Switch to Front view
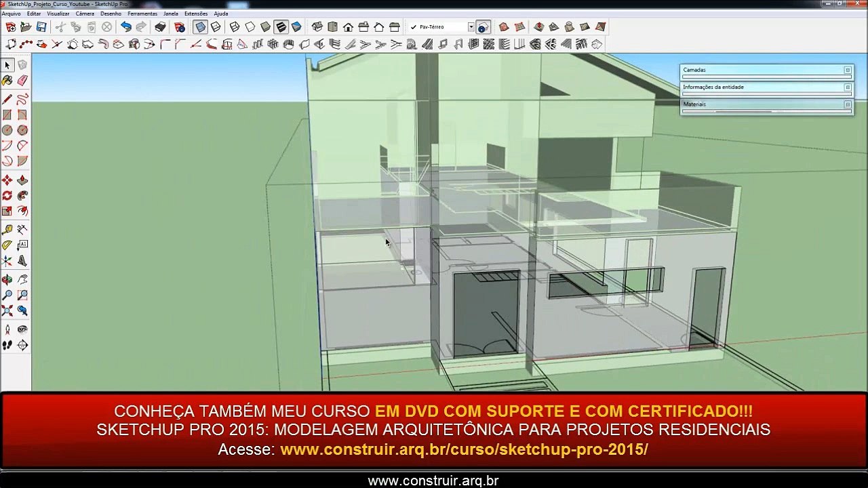Image resolution: width=868 pixels, height=488 pixels. point(348,27)
